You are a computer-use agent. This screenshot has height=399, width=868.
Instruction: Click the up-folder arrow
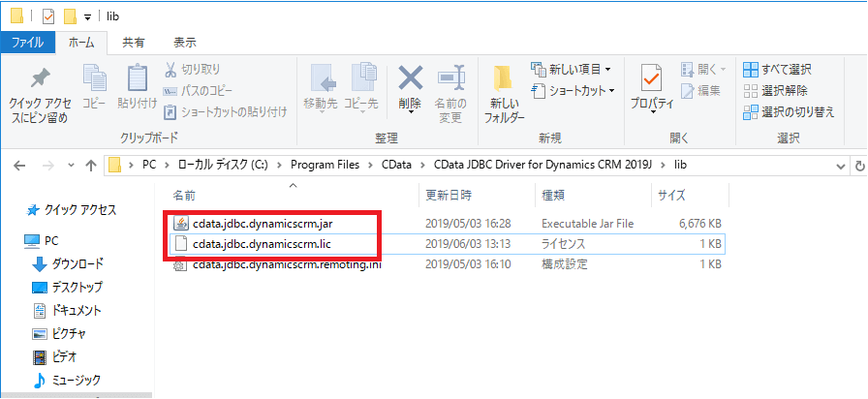click(x=91, y=165)
